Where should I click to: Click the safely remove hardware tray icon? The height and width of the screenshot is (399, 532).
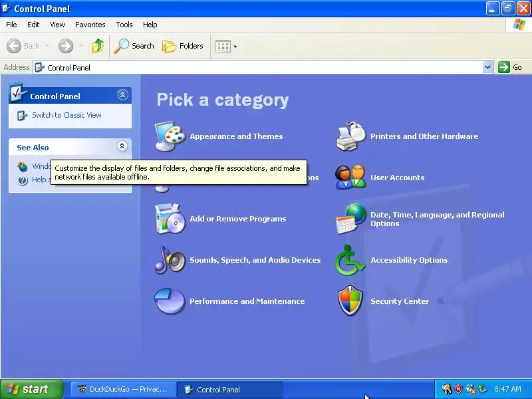(482, 389)
